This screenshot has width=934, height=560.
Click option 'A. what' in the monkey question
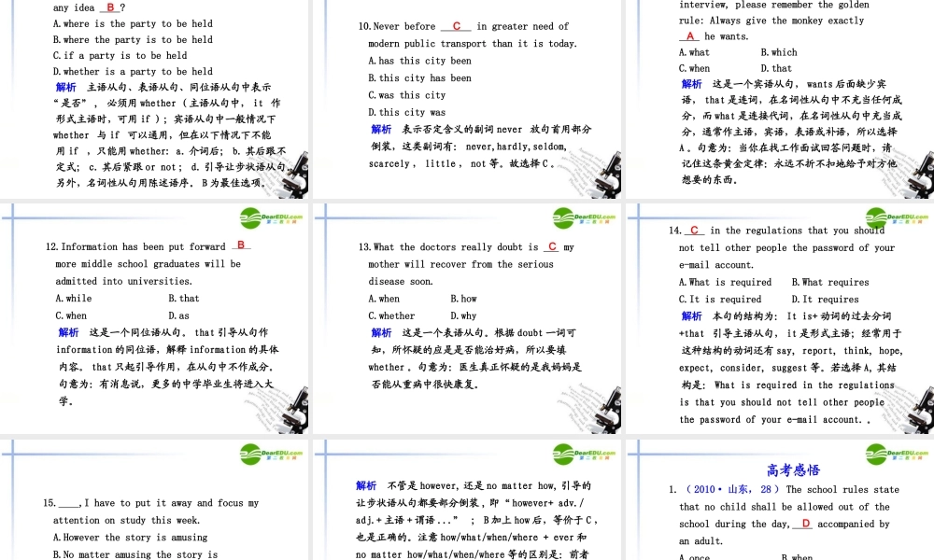[x=694, y=52]
